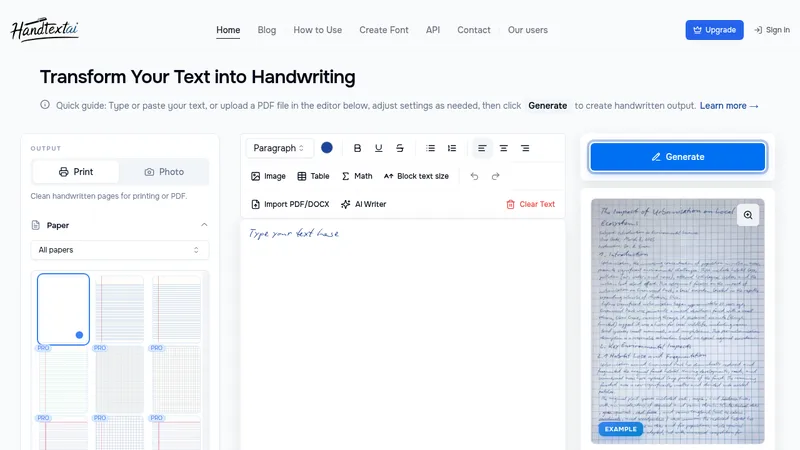Import a PDF/DOCX file
This screenshot has height=450, width=800.
(x=290, y=204)
